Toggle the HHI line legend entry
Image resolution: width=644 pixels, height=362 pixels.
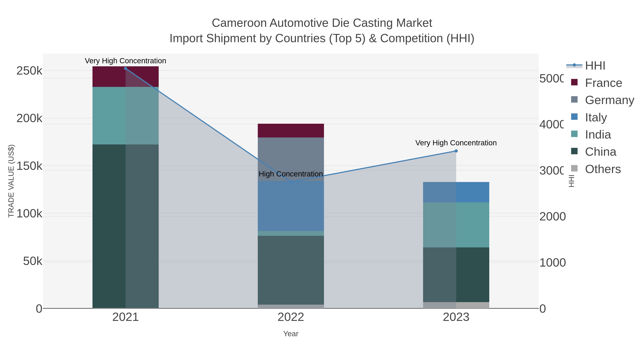click(586, 66)
